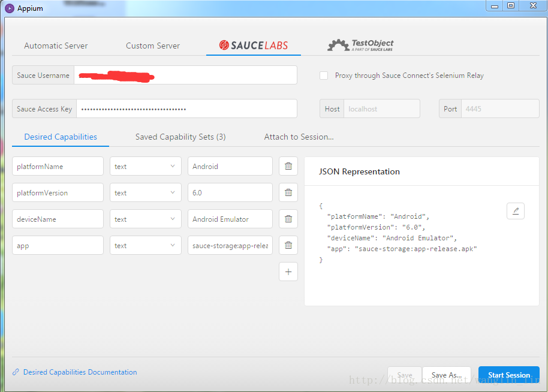Select the TestObject server tab
Image resolution: width=548 pixels, height=392 pixels.
360,45
